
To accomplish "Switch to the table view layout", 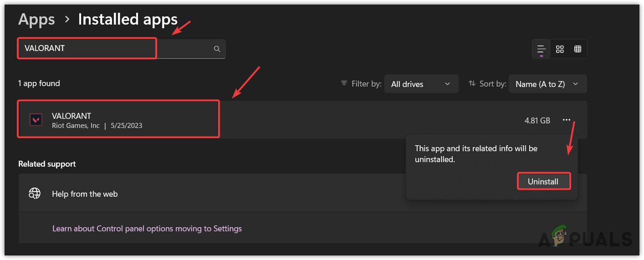I will click(578, 49).
